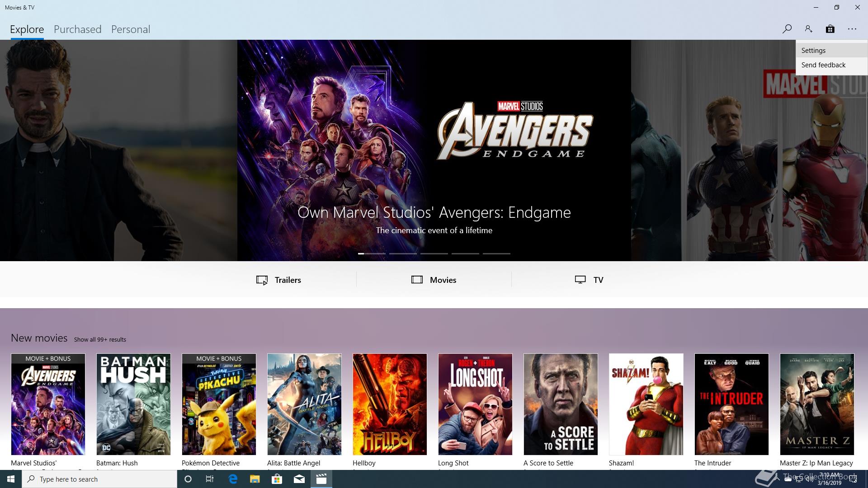
Task: Open Mail app from the taskbar
Action: (x=299, y=479)
